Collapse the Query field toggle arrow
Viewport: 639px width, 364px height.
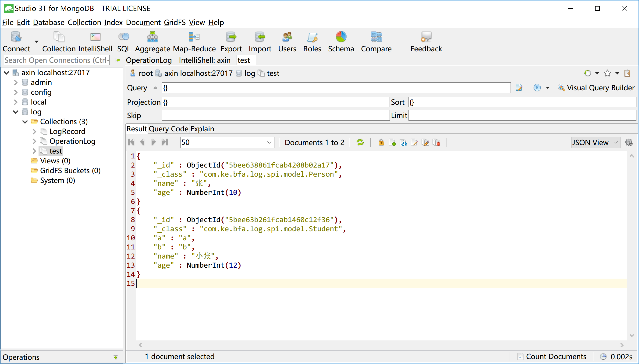(x=155, y=88)
